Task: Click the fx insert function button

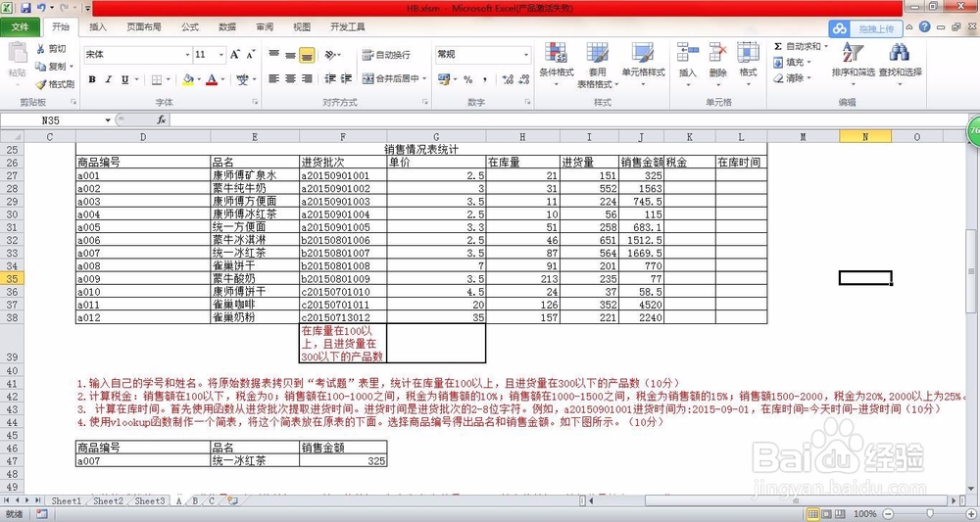Action: coord(162,119)
